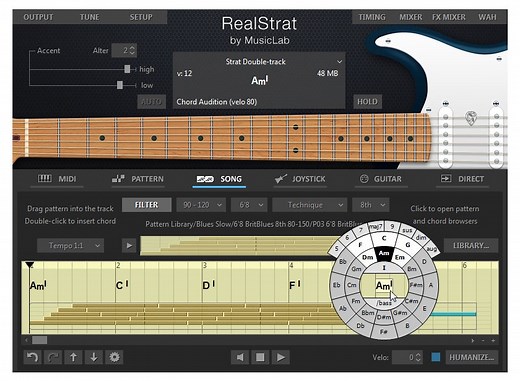Open the Technique filter dropdown
The image size is (520, 381).
(309, 205)
